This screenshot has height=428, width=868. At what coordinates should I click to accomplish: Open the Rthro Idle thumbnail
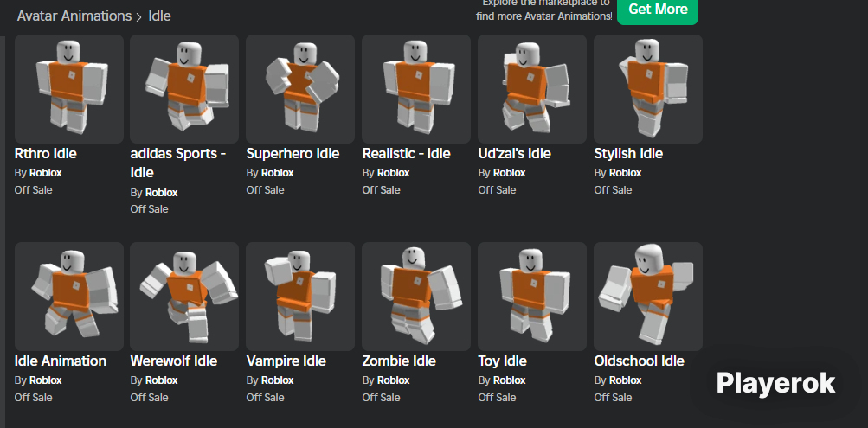[x=69, y=89]
